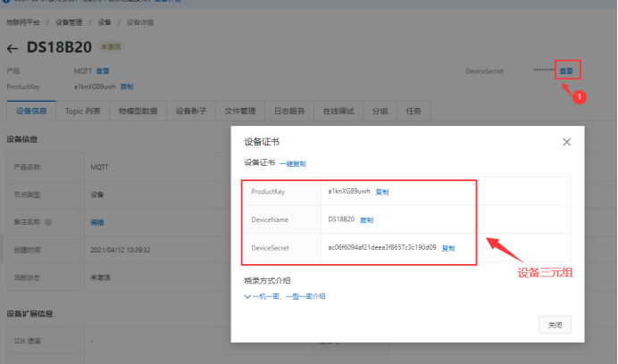
Task: Click 物联网平台 breadcrumb
Action: tap(23, 22)
